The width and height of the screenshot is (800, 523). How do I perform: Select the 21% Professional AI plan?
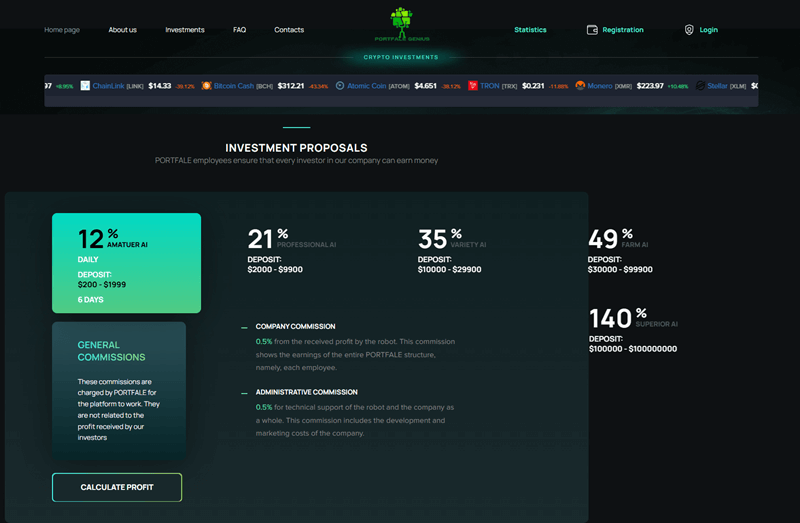291,250
